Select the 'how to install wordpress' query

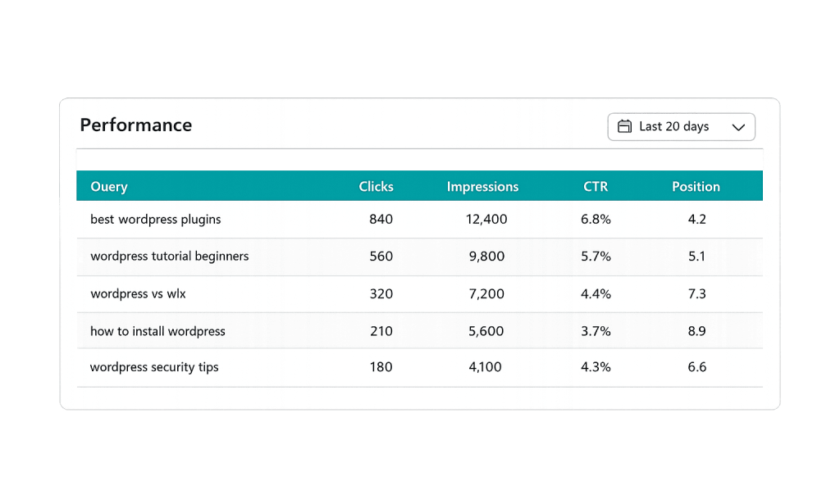pos(157,331)
